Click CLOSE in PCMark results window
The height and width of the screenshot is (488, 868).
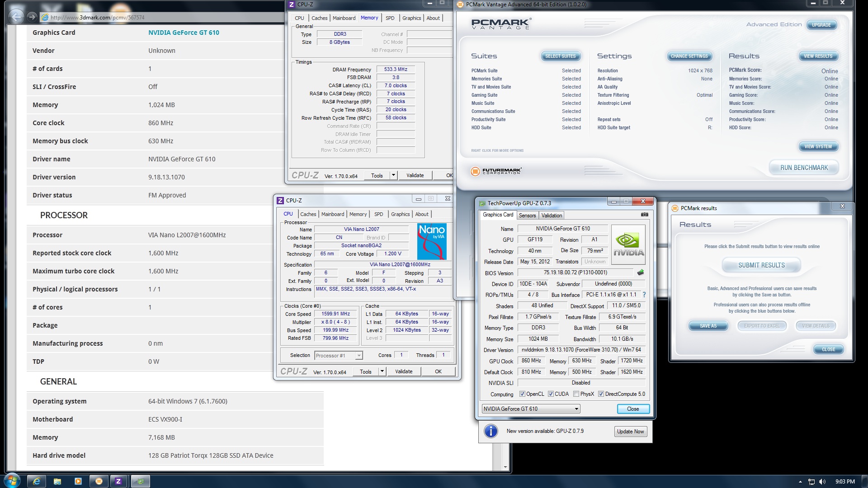(828, 350)
